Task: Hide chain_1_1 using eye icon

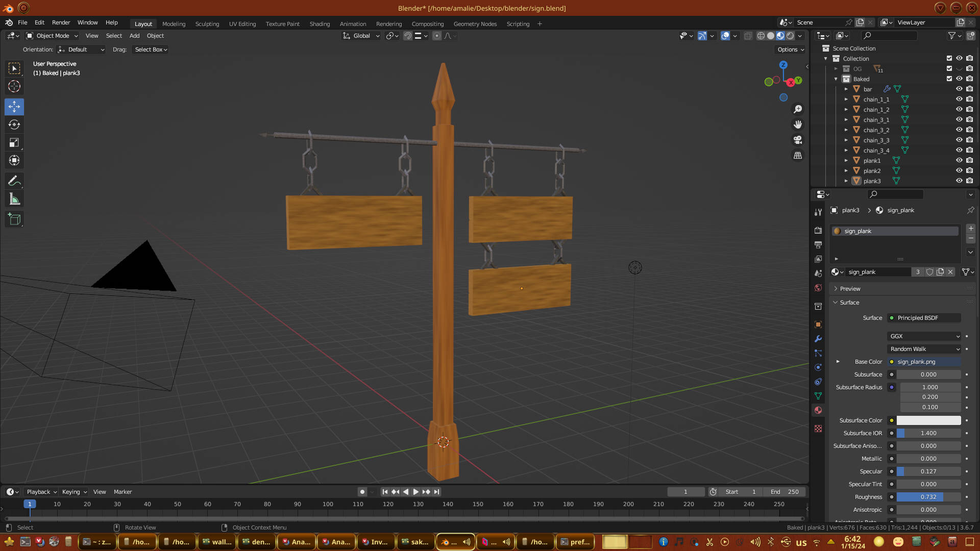Action: tap(959, 99)
